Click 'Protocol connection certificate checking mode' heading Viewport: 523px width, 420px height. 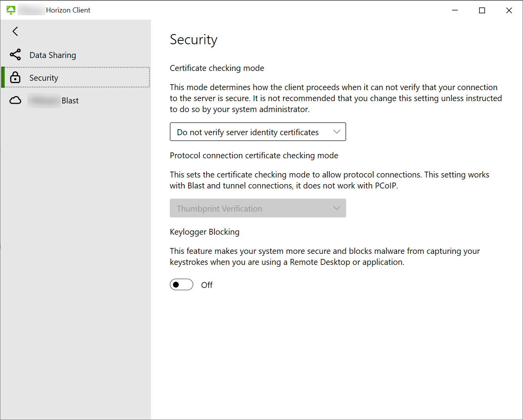point(254,156)
